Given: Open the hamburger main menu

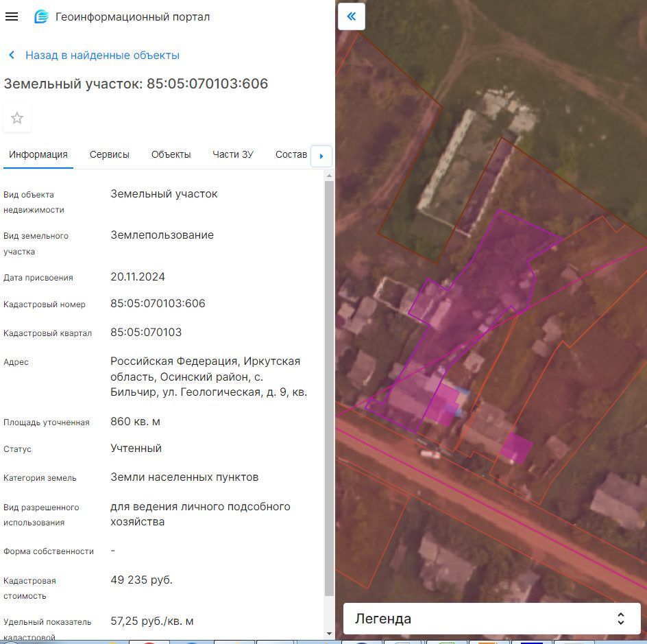Looking at the screenshot, I should tap(12, 16).
